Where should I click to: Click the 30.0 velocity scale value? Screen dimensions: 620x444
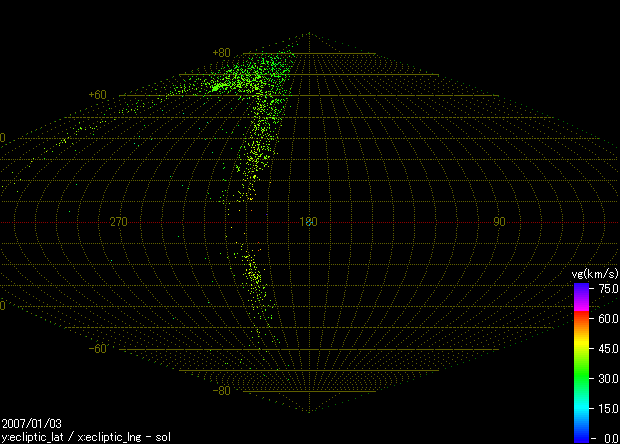point(607,378)
